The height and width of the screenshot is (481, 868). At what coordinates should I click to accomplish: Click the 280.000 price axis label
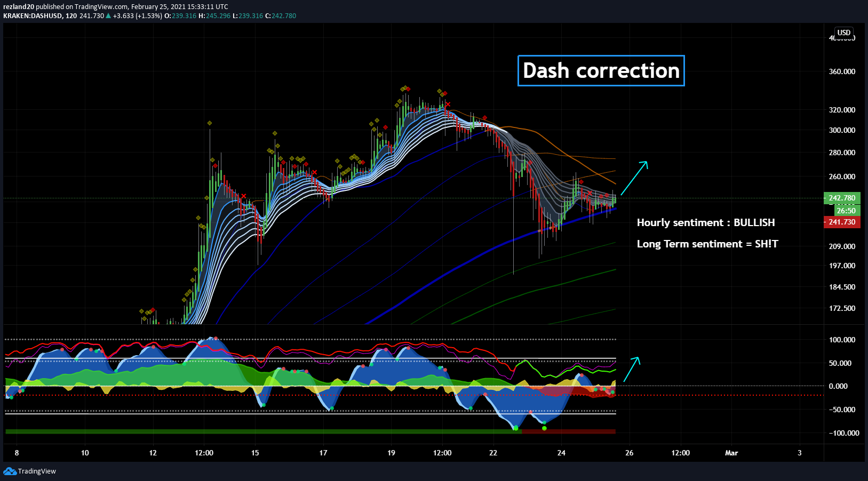tap(842, 153)
